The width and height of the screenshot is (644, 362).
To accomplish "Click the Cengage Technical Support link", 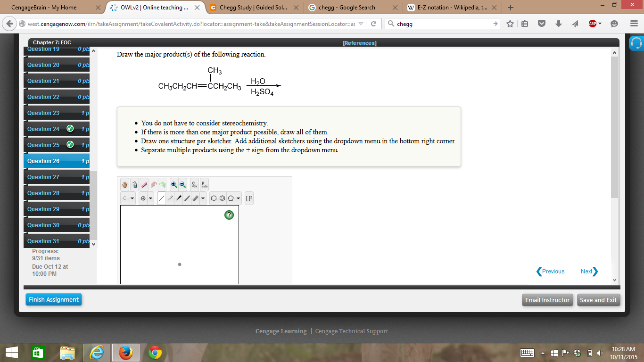I will click(351, 331).
